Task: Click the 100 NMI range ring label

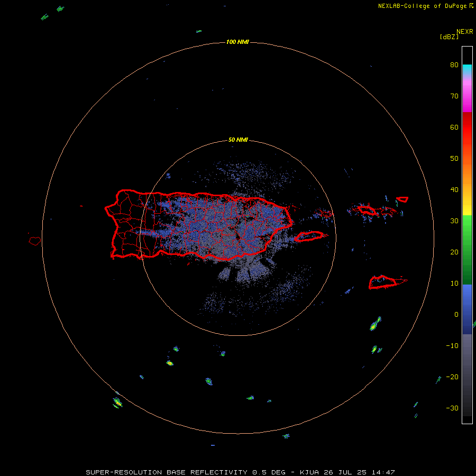Action: click(237, 42)
